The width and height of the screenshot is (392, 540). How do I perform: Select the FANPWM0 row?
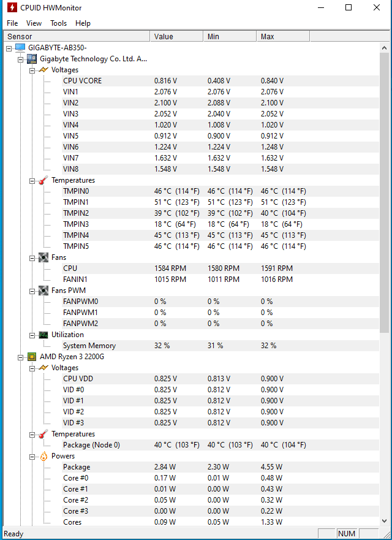tap(221, 302)
